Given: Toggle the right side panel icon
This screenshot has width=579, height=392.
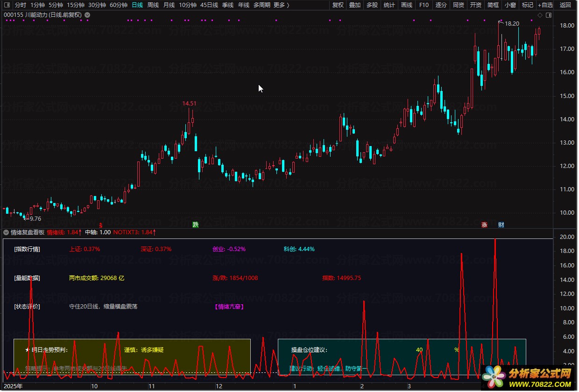Looking at the screenshot, I should (x=549, y=15).
